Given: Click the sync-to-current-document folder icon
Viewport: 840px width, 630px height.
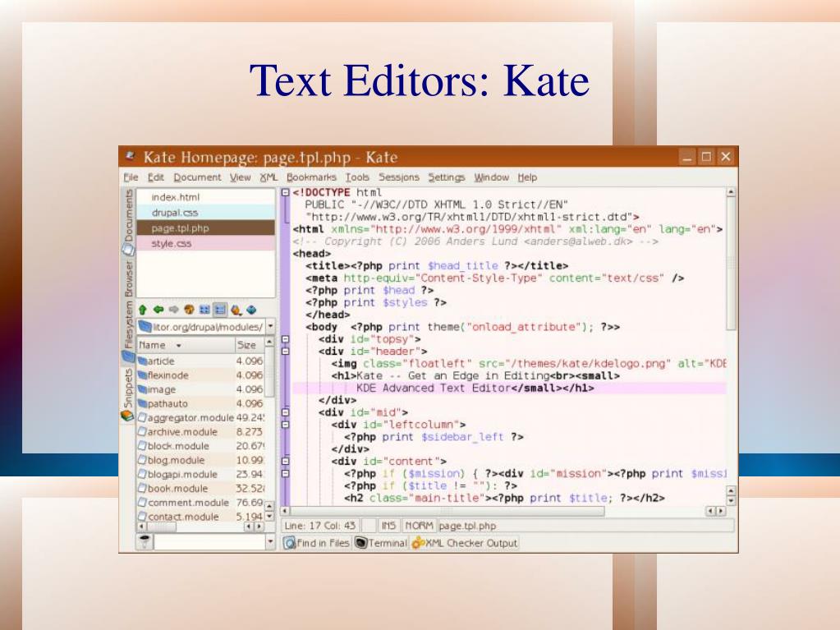Looking at the screenshot, I should point(251,310).
